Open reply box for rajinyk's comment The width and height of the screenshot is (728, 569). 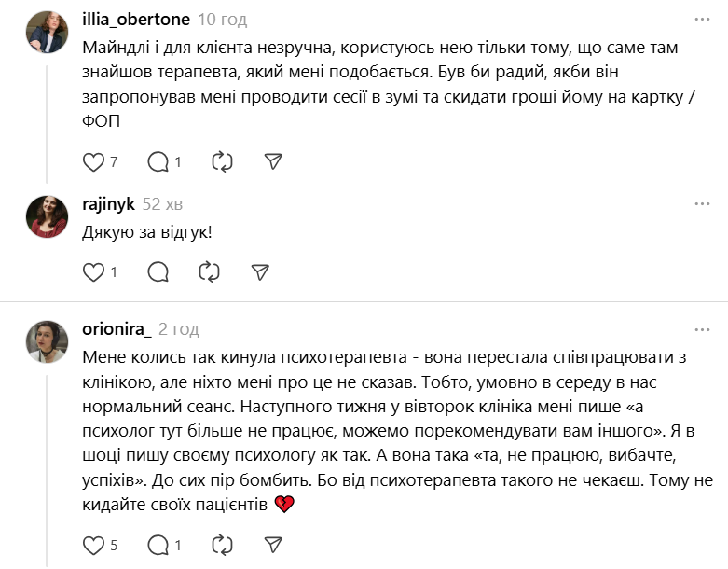tap(158, 272)
